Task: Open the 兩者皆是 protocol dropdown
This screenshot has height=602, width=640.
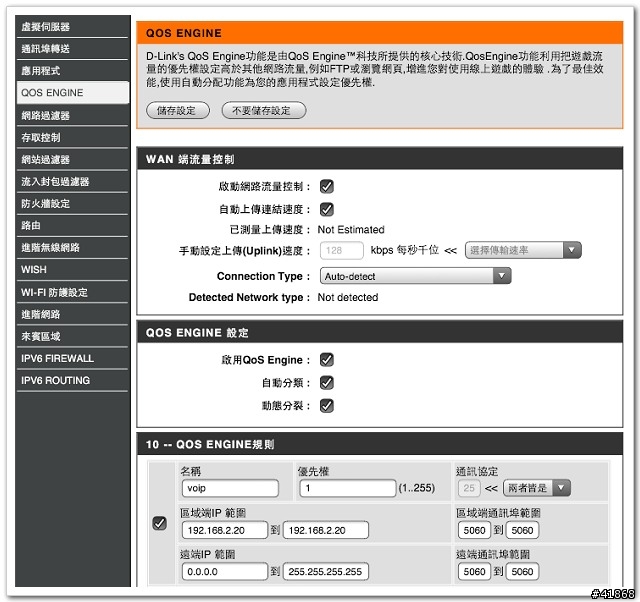Action: [x=537, y=488]
